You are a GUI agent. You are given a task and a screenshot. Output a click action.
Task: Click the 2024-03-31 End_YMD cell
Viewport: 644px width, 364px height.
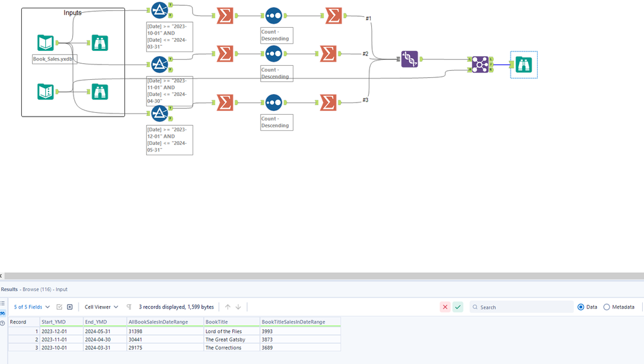pyautogui.click(x=105, y=348)
